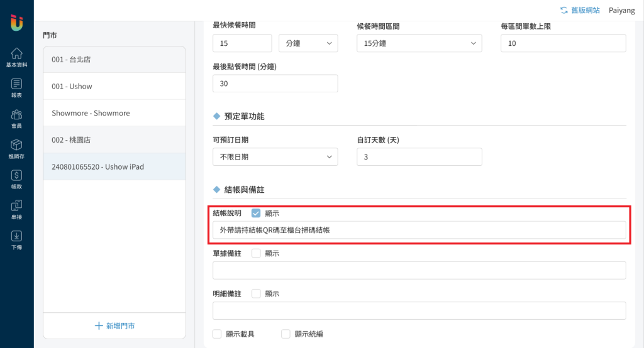
Task: Switch to 舊版網站 old site link
Action: pyautogui.click(x=580, y=10)
